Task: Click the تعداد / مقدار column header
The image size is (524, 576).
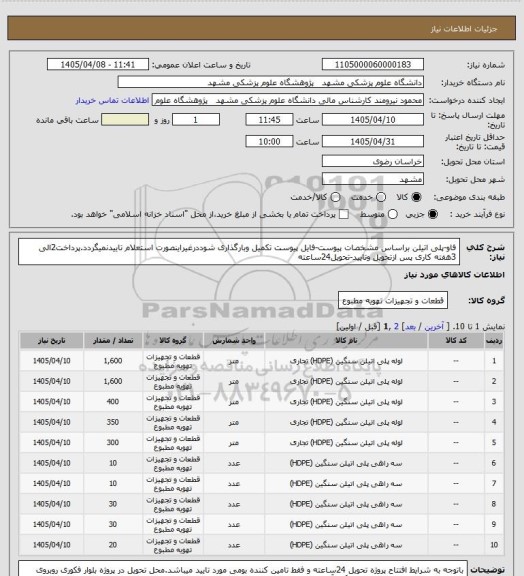Action: click(113, 341)
